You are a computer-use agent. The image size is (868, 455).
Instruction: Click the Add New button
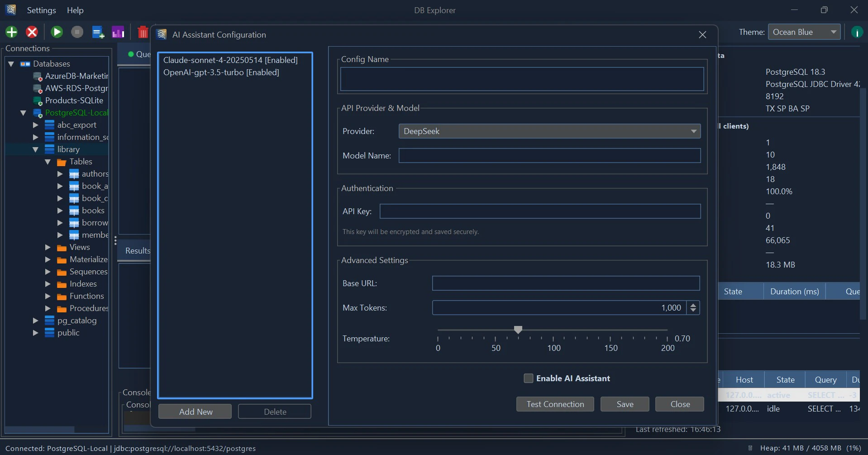[195, 411]
